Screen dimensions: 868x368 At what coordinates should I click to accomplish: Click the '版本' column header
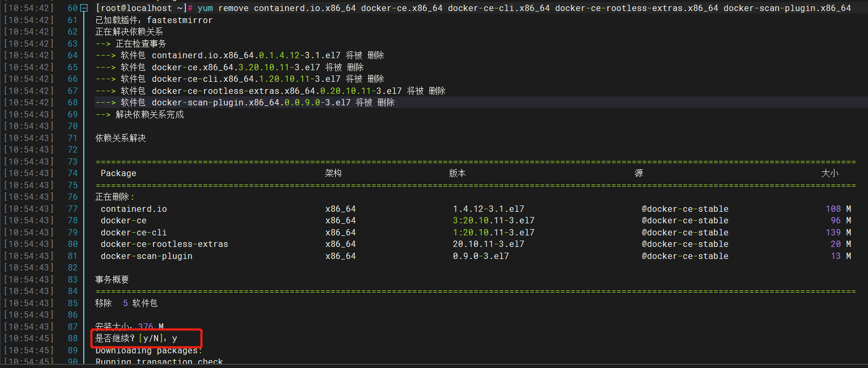pyautogui.click(x=457, y=173)
